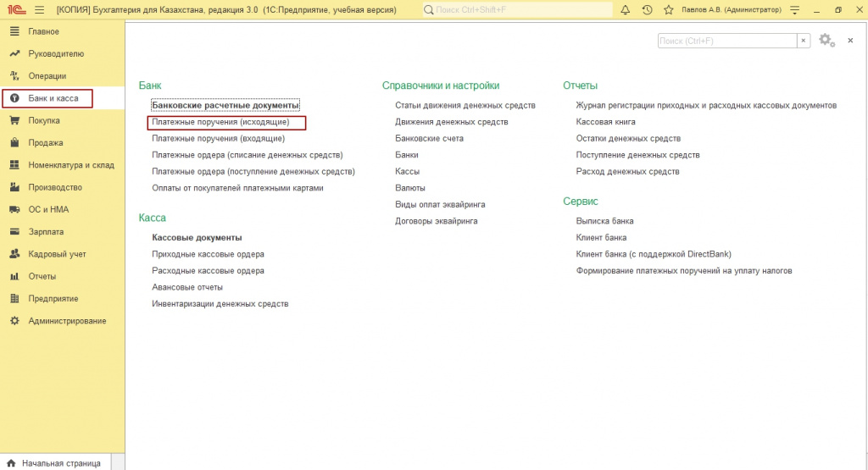Click the Банк и касса icon
This screenshot has height=470, width=868.
tap(14, 98)
